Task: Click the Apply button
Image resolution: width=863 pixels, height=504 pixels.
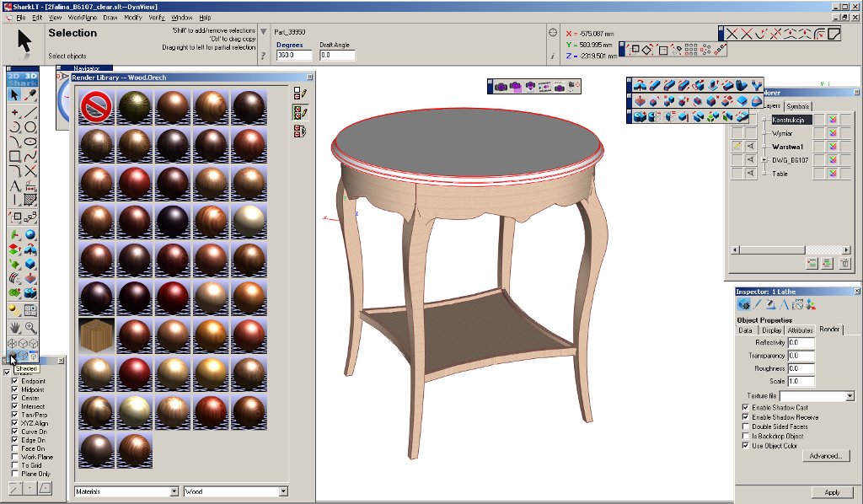Action: [x=832, y=492]
